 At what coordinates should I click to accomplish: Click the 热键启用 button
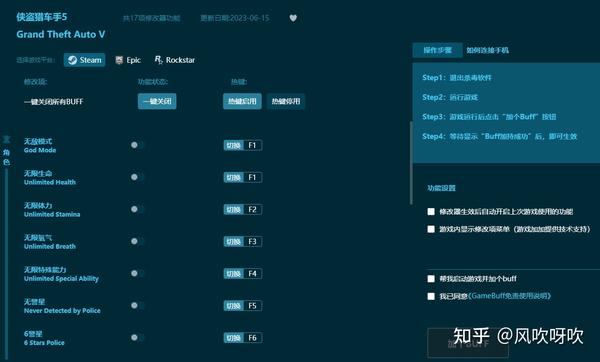pyautogui.click(x=242, y=101)
